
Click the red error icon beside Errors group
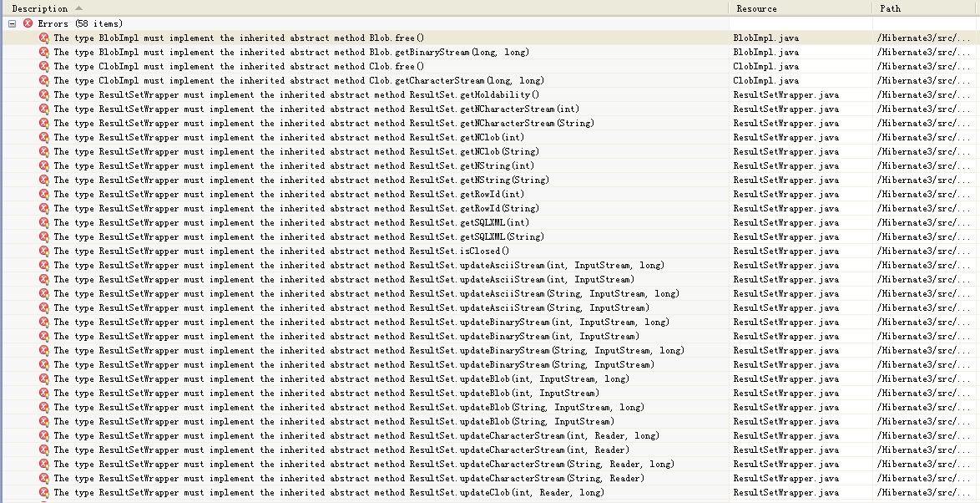coord(28,23)
